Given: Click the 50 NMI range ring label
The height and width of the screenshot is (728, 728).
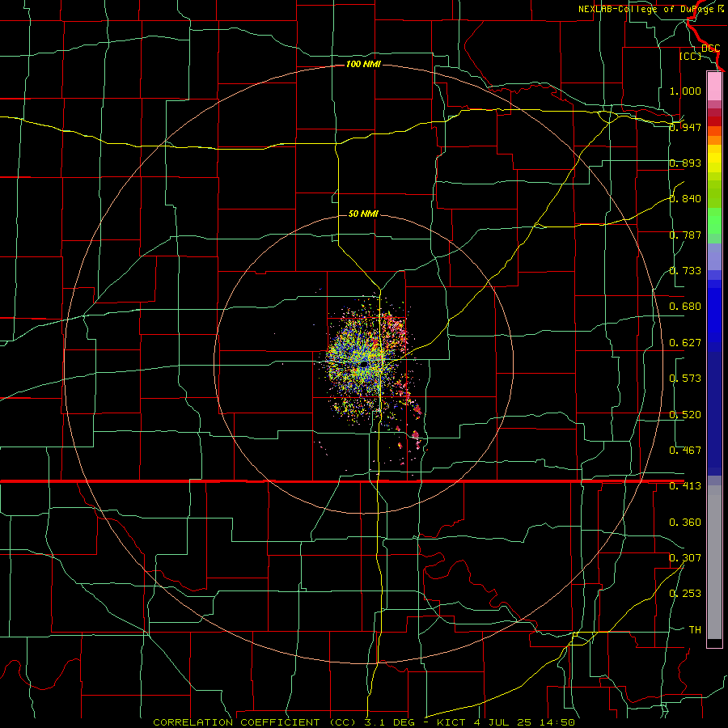Looking at the screenshot, I should pos(363,214).
